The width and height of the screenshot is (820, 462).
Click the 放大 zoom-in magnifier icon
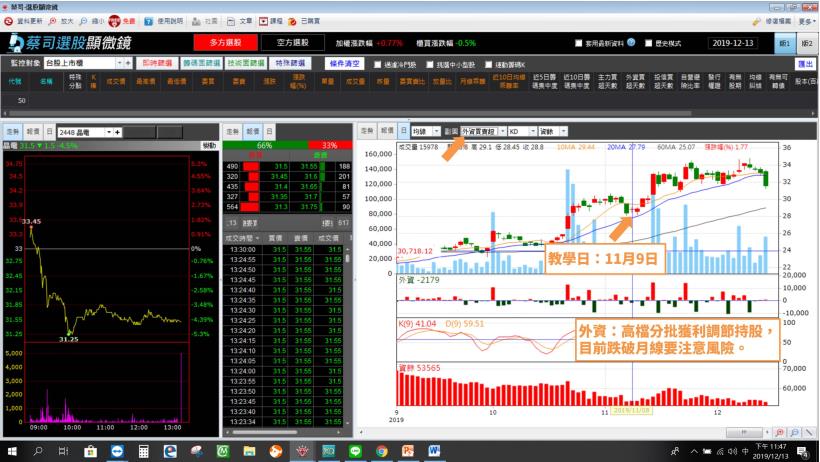(x=52, y=21)
